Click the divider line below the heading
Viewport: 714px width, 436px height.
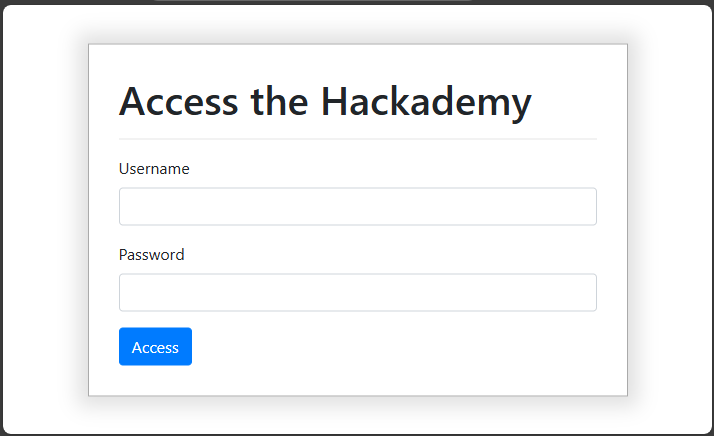[x=357, y=139]
